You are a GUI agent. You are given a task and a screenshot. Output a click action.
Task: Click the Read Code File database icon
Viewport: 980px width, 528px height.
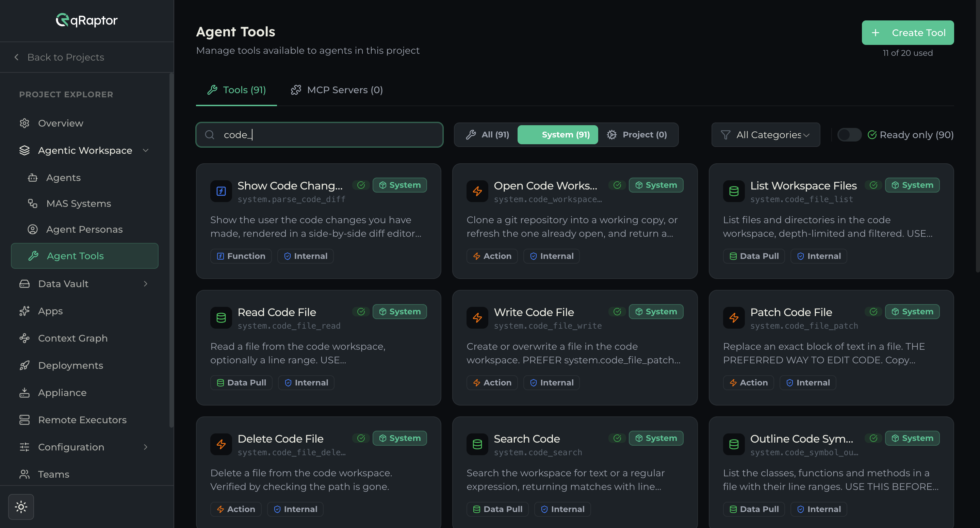221,318
